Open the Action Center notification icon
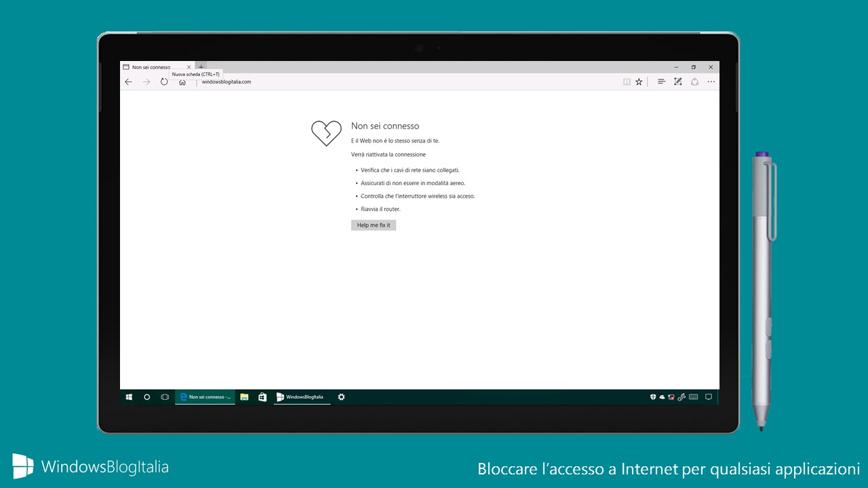The width and height of the screenshot is (868, 488). click(709, 397)
